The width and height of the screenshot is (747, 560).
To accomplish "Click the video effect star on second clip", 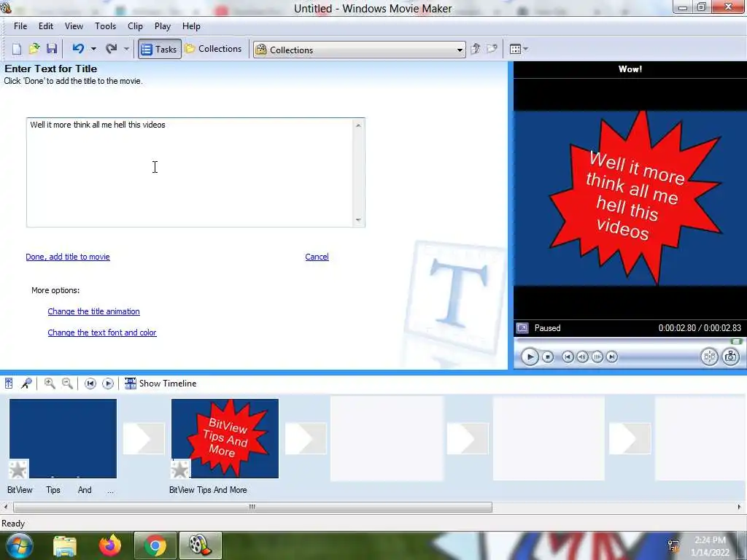I will pos(180,470).
